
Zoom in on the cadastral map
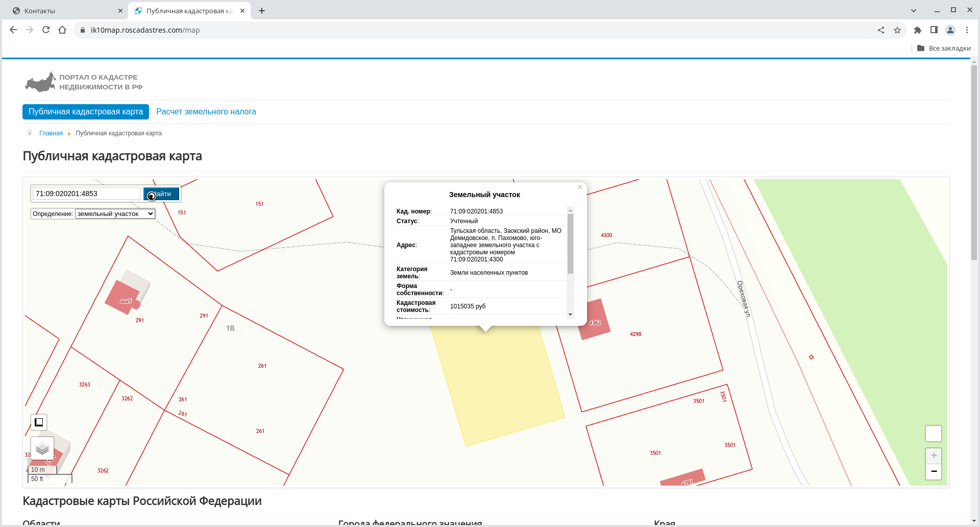pos(934,456)
